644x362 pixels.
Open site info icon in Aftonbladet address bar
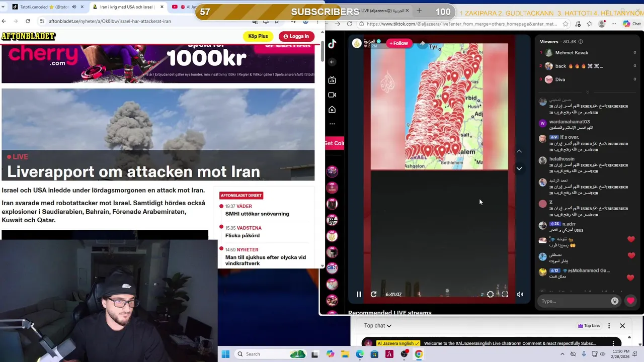tap(42, 21)
